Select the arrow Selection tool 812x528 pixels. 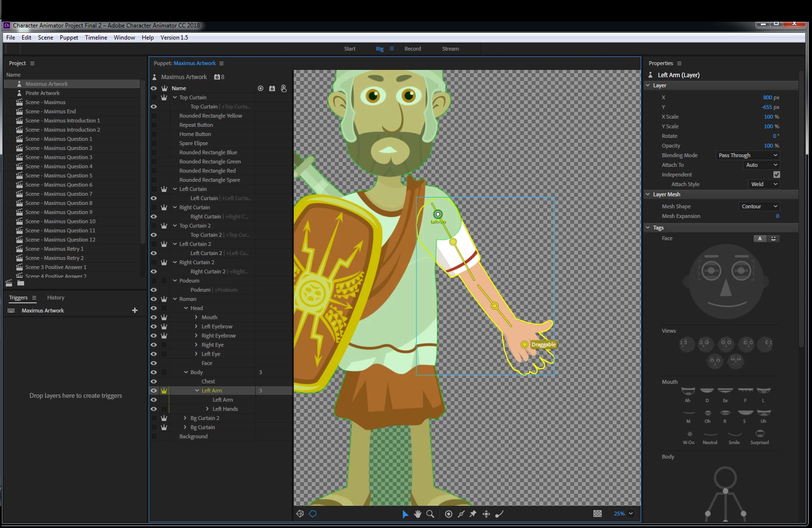(405, 514)
